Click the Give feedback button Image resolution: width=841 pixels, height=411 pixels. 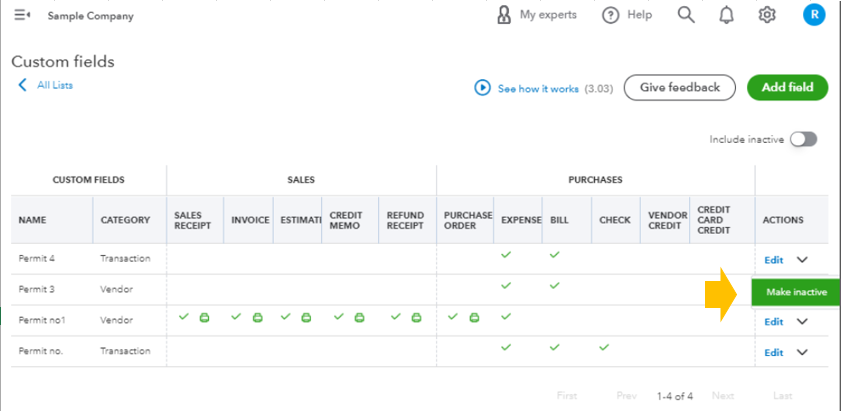(680, 87)
